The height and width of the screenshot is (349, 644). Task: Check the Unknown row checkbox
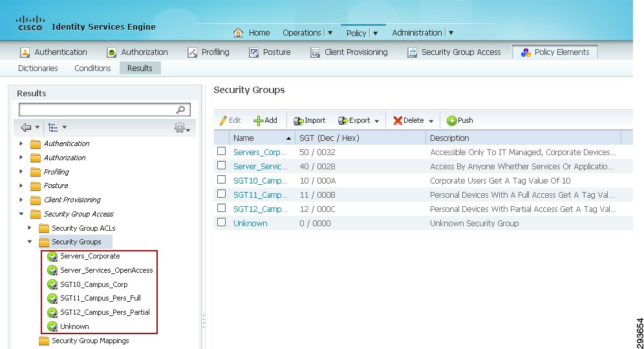(221, 222)
